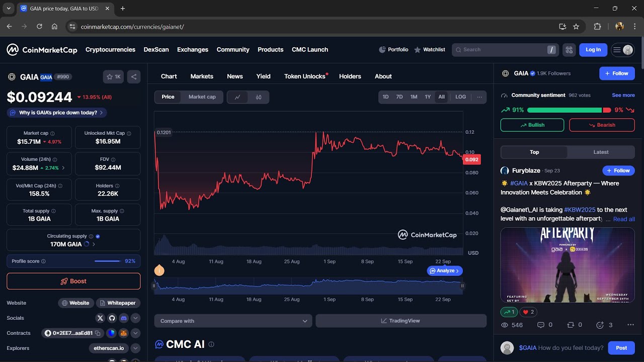This screenshot has width=644, height=362.
Task: Expand Volume (24h) details arrow
Action: tap(63, 168)
